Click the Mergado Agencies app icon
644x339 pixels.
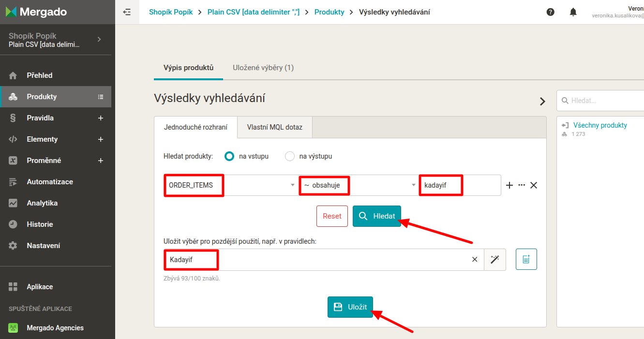(x=13, y=328)
